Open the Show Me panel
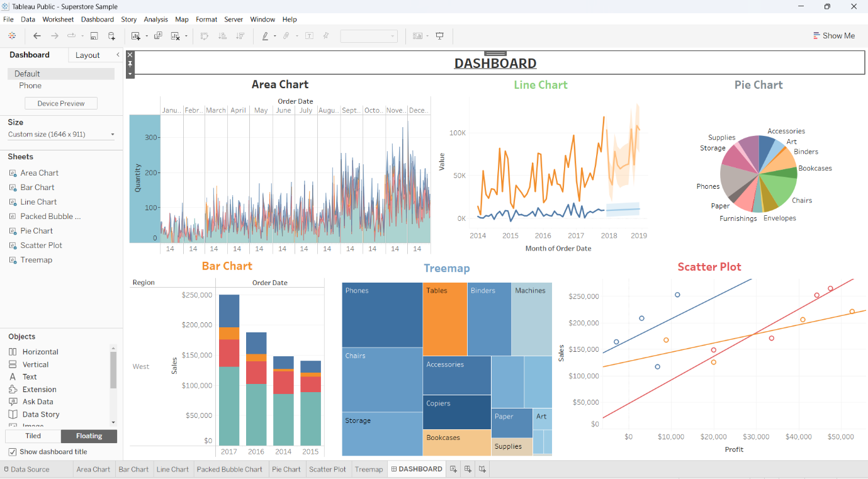Viewport: 868px width, 479px height. coord(834,36)
